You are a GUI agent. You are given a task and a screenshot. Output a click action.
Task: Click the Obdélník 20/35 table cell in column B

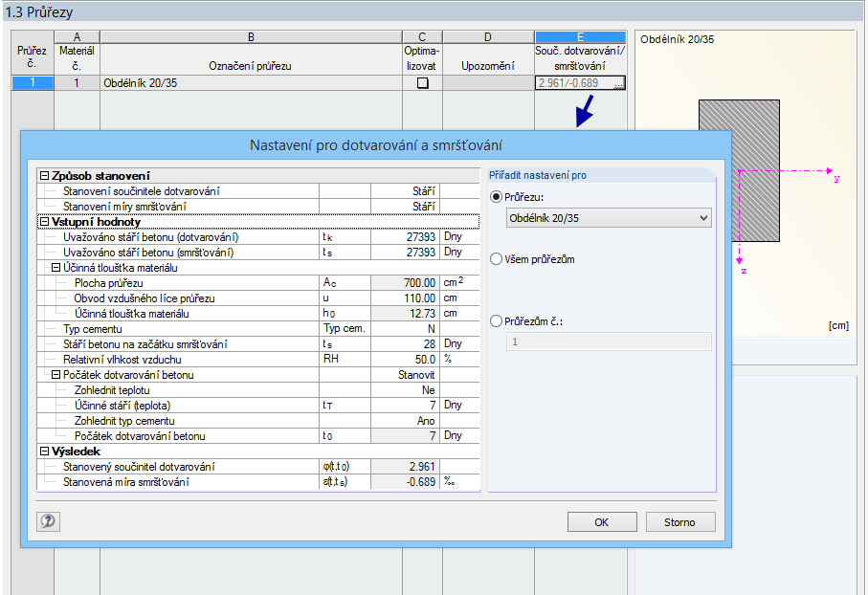click(251, 83)
